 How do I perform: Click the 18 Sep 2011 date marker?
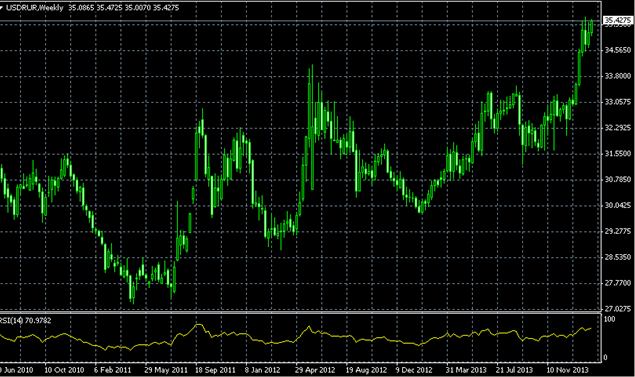click(x=215, y=370)
